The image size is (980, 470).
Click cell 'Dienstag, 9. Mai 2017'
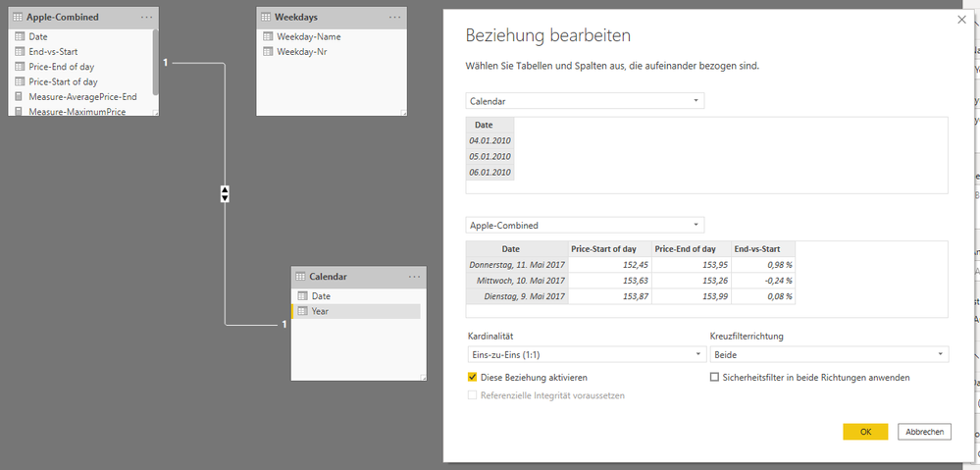pyautogui.click(x=518, y=295)
